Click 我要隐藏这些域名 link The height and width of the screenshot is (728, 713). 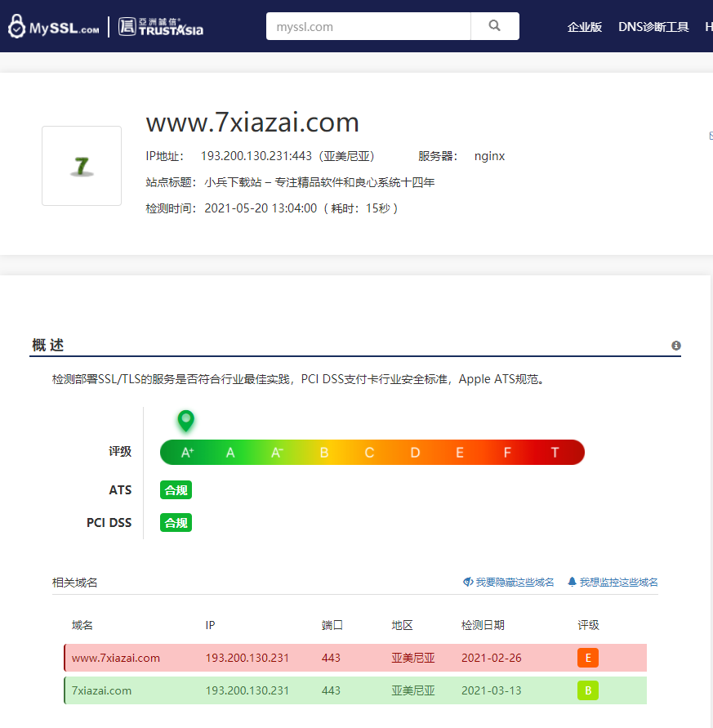[x=509, y=583]
